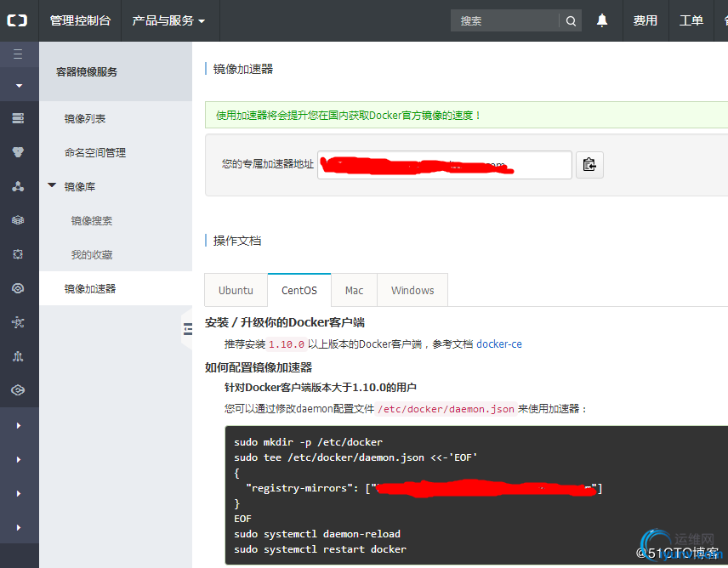Image resolution: width=728 pixels, height=568 pixels.
Task: Open 我的收藏 under 镜像库
Action: click(92, 255)
